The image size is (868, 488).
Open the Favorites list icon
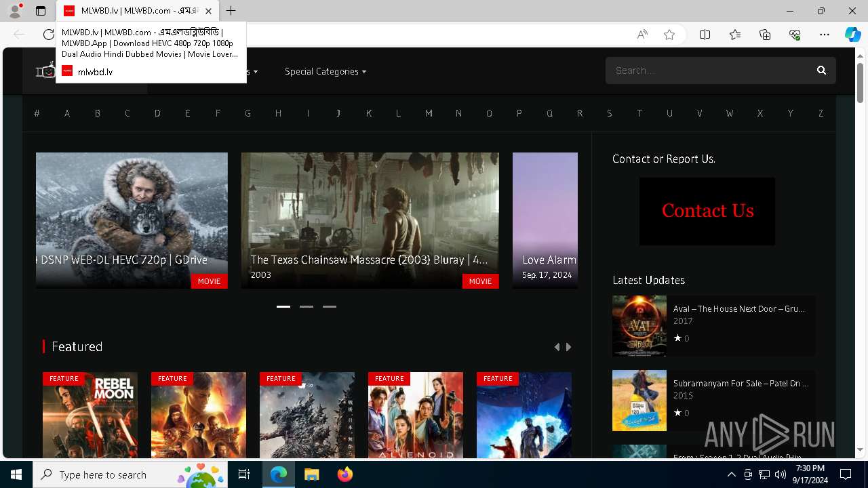tap(735, 35)
